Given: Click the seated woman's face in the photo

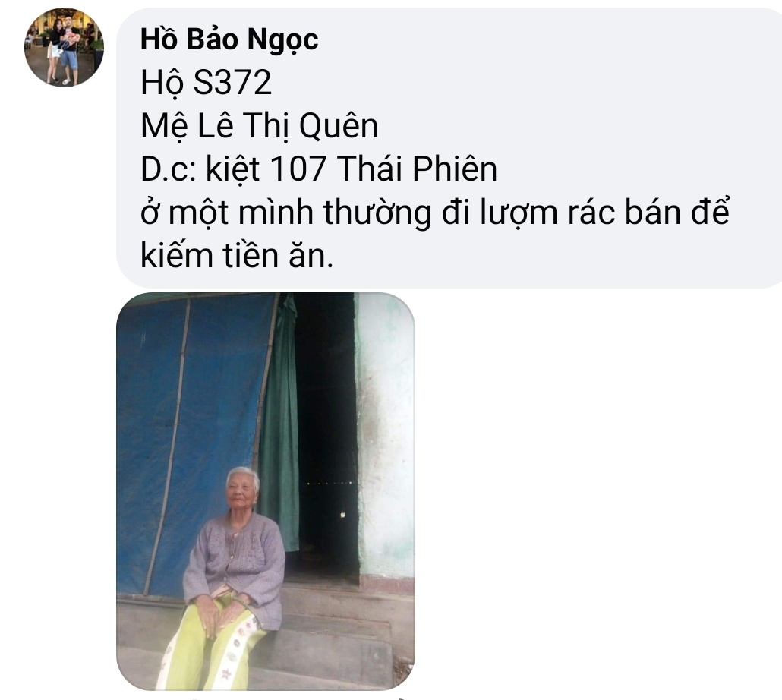Looking at the screenshot, I should 241,491.
